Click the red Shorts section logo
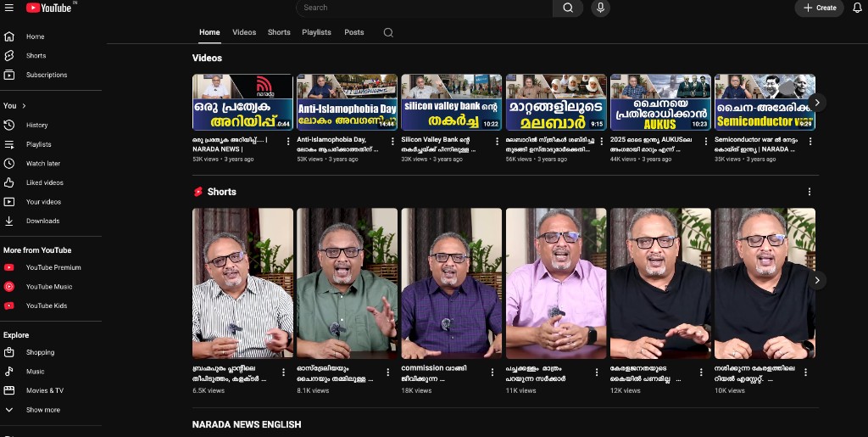Screen dimensions: 868x437 point(198,192)
